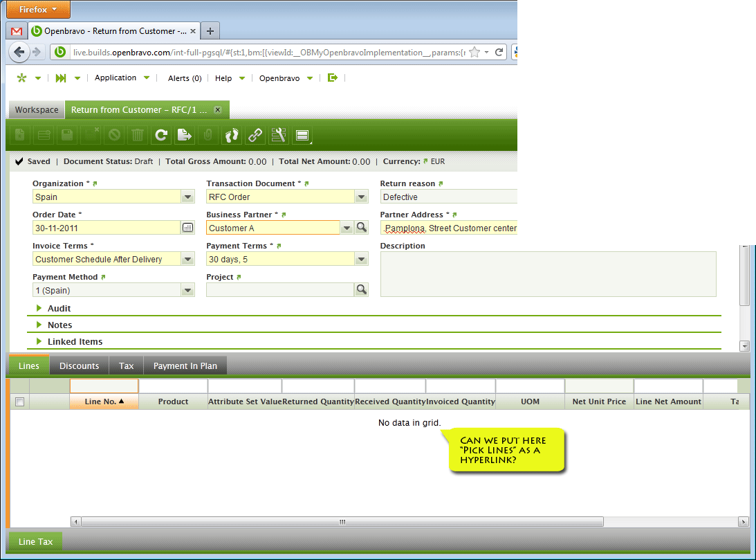The image size is (756, 560).
Task: Select the Tax tab
Action: click(x=127, y=365)
